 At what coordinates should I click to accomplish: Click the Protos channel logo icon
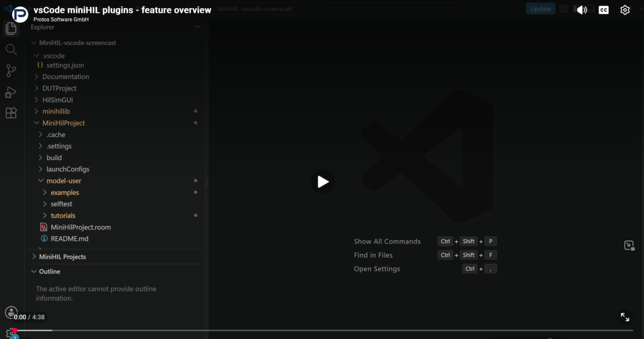point(20,14)
